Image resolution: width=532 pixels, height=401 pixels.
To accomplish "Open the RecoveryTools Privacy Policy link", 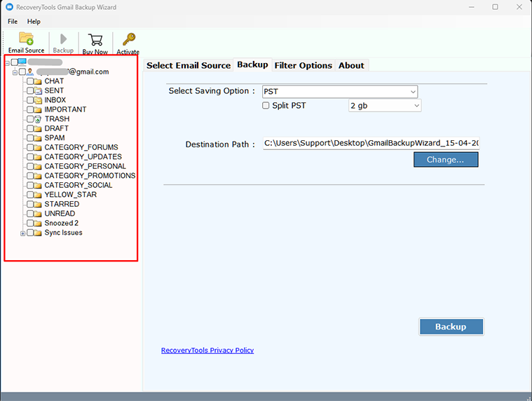I will (207, 350).
